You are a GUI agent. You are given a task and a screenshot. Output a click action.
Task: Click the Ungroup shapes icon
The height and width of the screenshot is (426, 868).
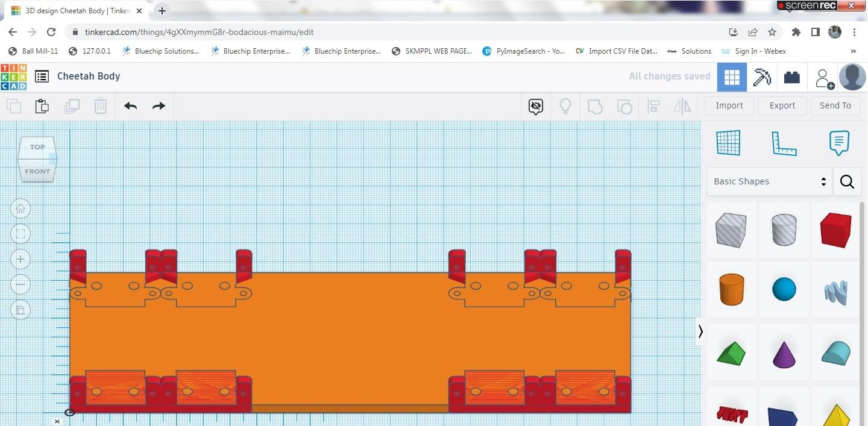pos(624,107)
